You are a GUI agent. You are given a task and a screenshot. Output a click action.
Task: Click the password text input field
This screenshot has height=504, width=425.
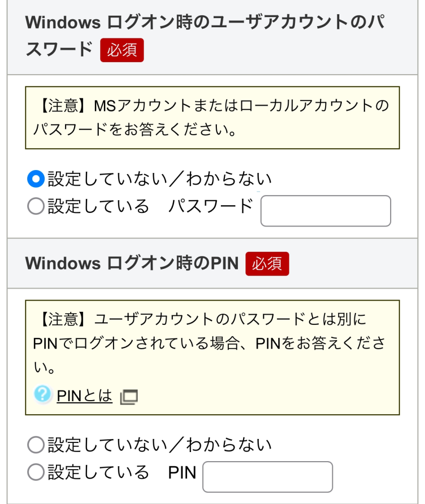[x=325, y=211]
